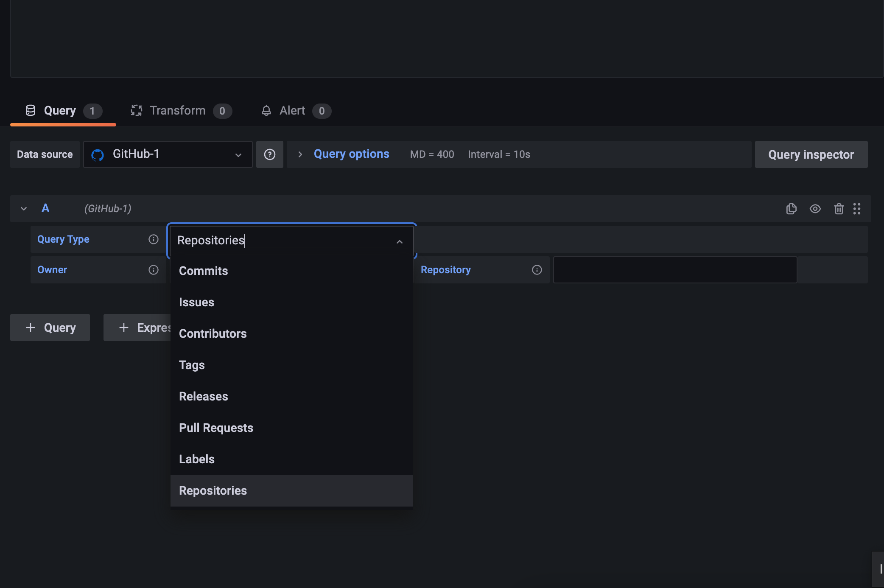Click the Repository input field
884x588 pixels.
[675, 270]
